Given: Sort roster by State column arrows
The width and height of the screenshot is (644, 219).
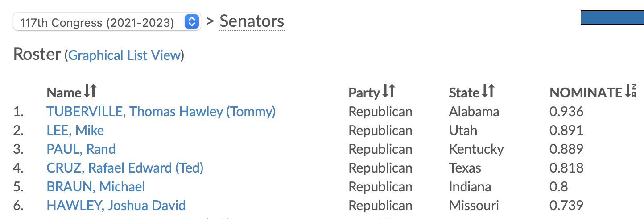Looking at the screenshot, I should (x=488, y=92).
